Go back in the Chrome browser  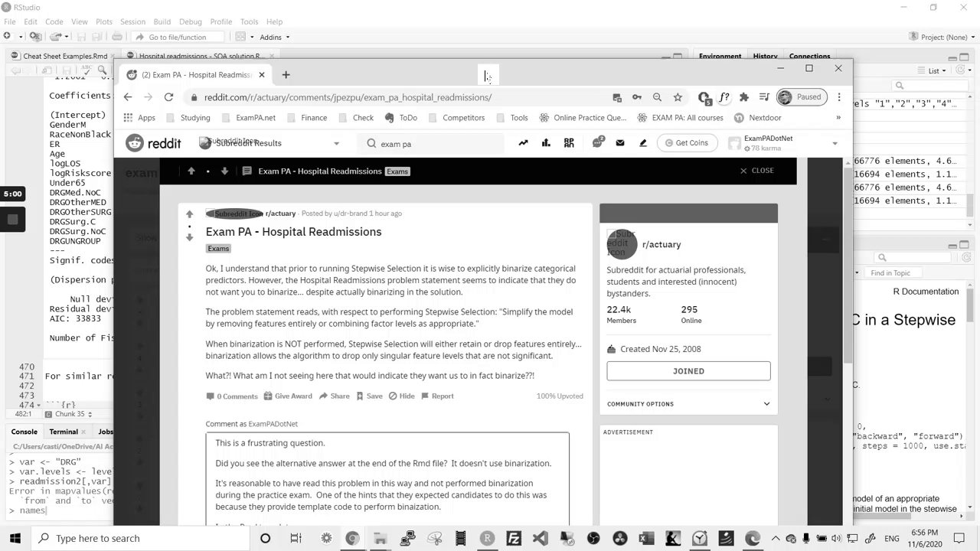[x=128, y=97]
